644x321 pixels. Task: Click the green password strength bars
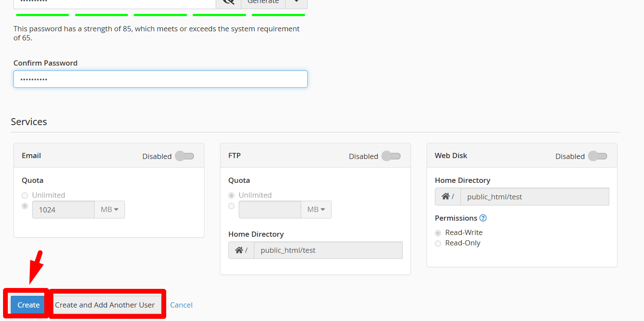pyautogui.click(x=160, y=15)
